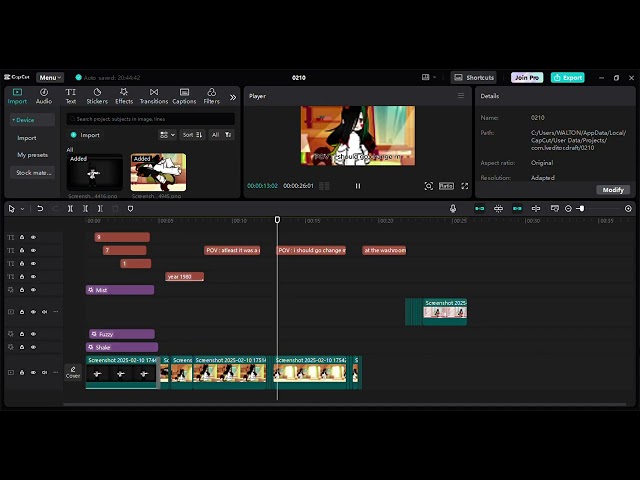
Task: Click the Export button
Action: pyautogui.click(x=567, y=78)
